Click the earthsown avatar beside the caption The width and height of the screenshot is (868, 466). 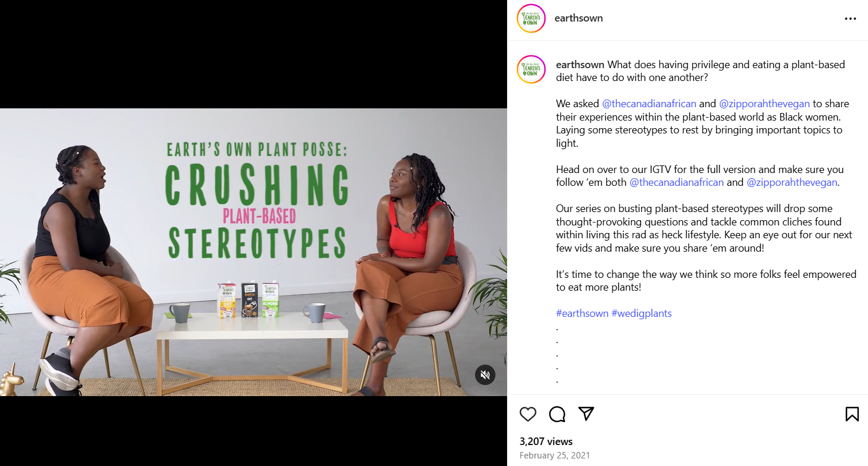(x=531, y=69)
